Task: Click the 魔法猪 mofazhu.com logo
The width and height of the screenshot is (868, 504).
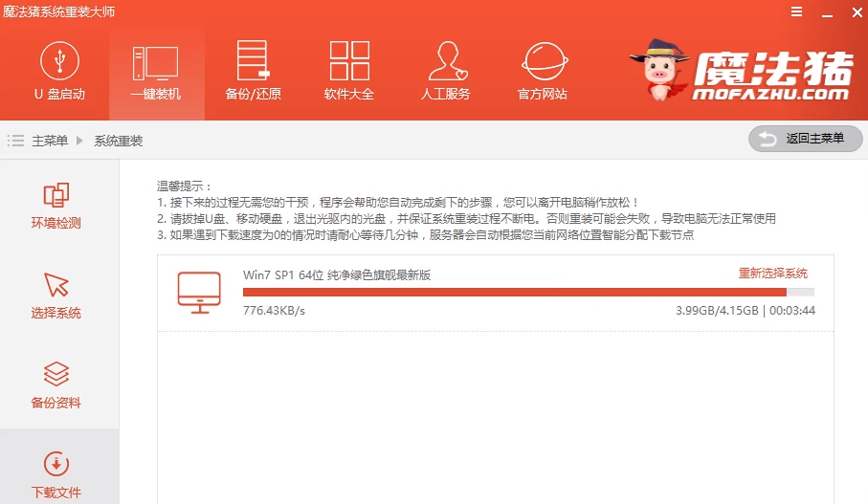Action: [742, 71]
